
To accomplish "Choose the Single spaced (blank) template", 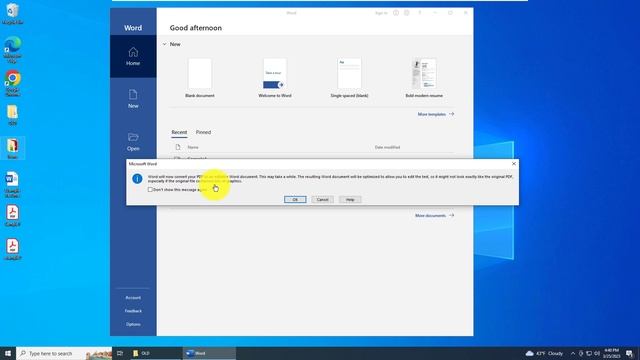I will 349,78.
